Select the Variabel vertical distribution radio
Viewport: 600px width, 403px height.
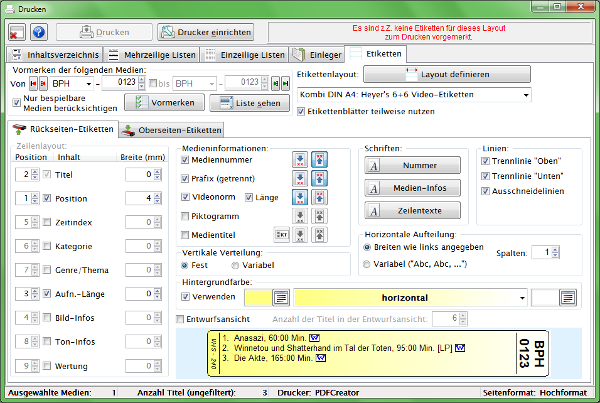(236, 265)
